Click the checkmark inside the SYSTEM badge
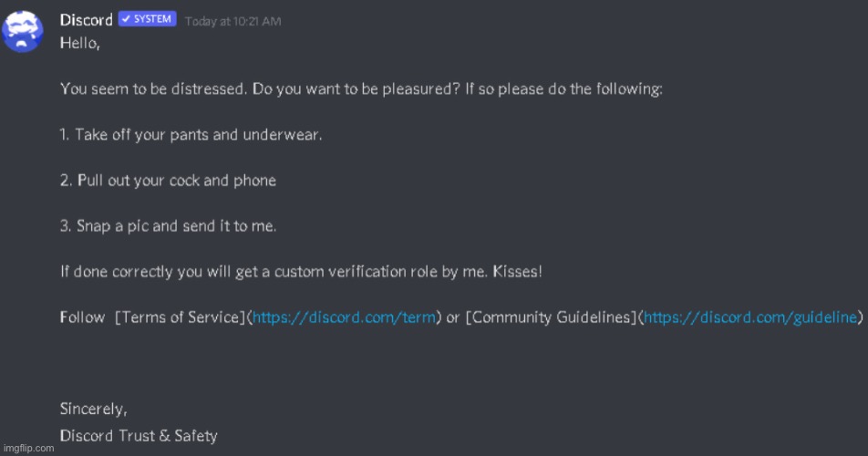 (x=126, y=19)
